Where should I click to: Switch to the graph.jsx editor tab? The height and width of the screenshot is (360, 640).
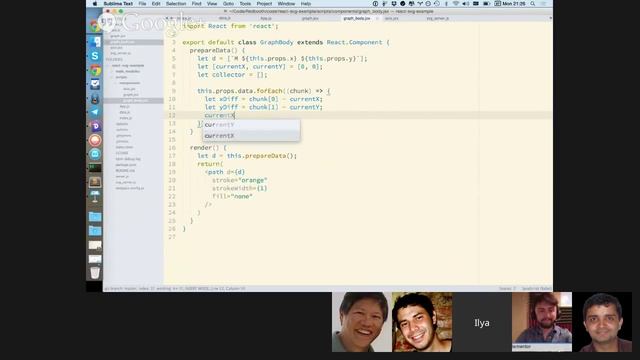310,18
